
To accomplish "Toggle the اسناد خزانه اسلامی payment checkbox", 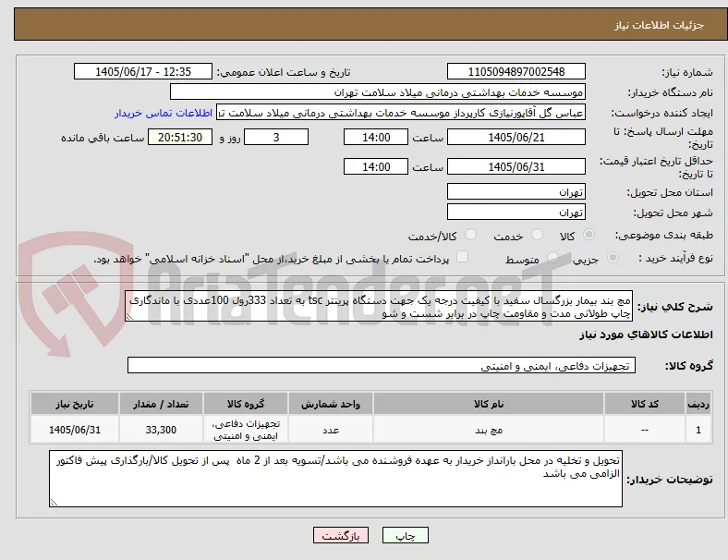I will click(x=462, y=257).
